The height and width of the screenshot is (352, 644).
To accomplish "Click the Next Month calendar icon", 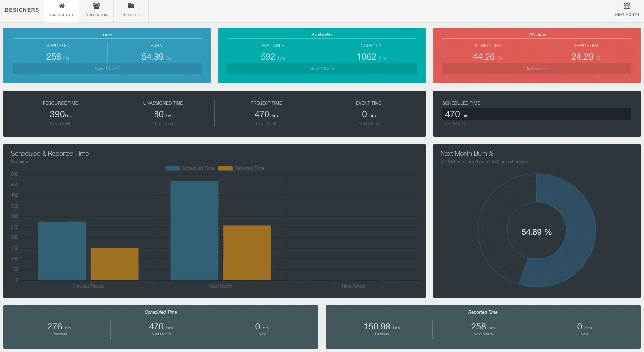I will click(626, 6).
